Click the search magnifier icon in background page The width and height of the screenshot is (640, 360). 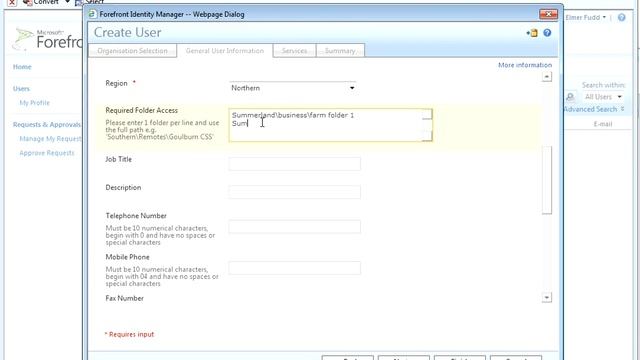click(570, 97)
